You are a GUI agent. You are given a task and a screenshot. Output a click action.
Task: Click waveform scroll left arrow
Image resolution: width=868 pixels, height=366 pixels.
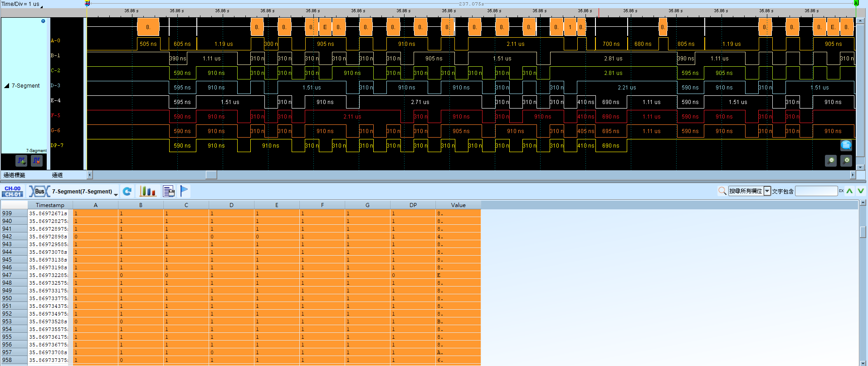[90, 175]
